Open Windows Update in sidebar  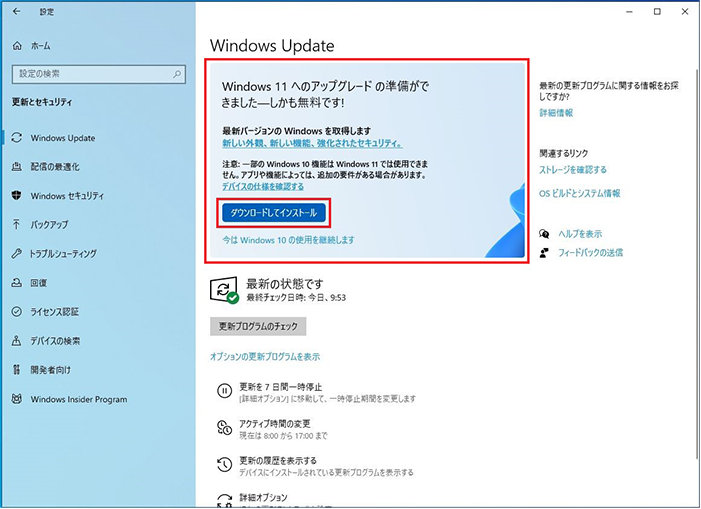tap(63, 138)
